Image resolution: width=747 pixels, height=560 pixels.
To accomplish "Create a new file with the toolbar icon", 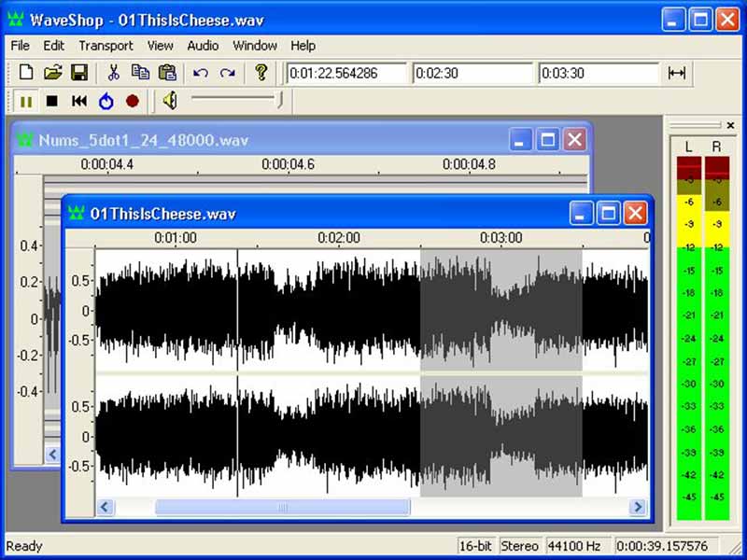I will pyautogui.click(x=26, y=73).
